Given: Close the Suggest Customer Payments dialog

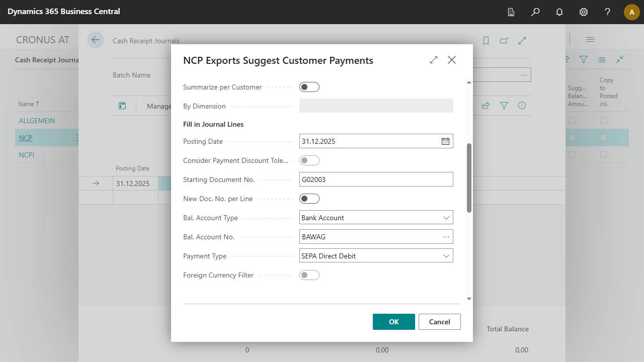Looking at the screenshot, I should [x=452, y=60].
